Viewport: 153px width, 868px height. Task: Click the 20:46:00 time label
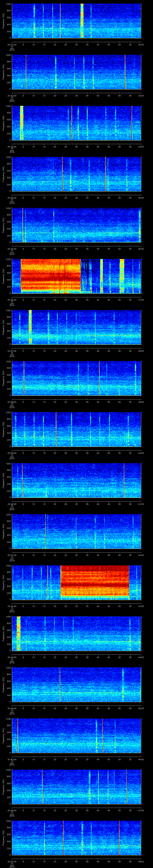tap(12, 810)
